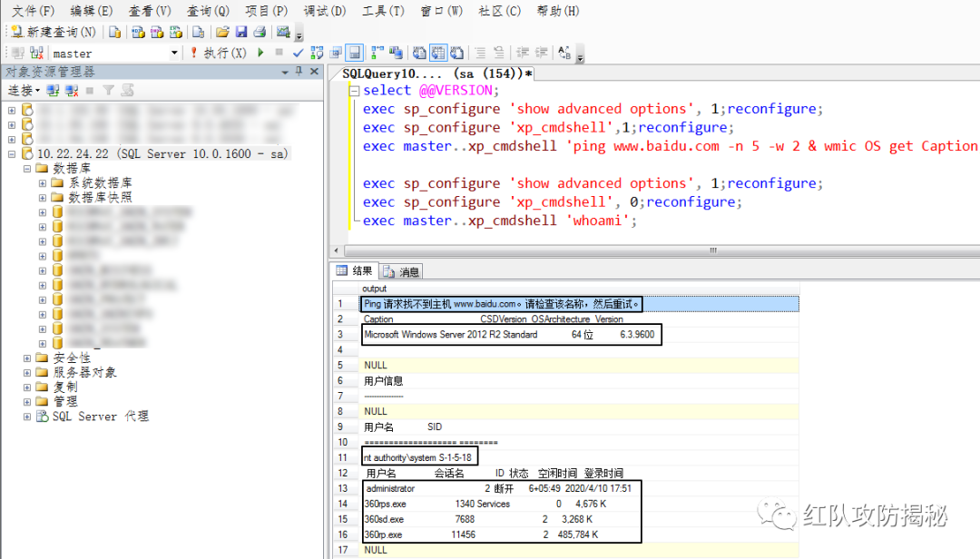980x559 pixels.
Task: Click the 新建查询(N) new query button
Action: (54, 32)
